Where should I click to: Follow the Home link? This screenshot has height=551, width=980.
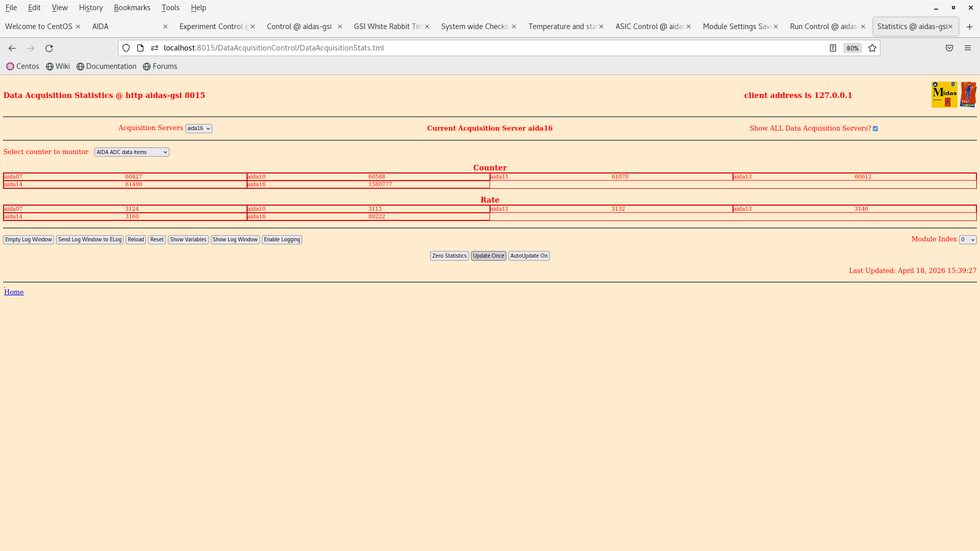14,292
